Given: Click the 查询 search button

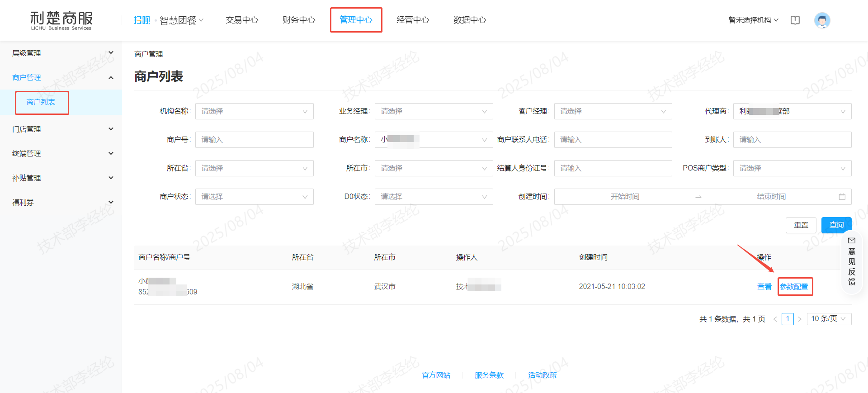Looking at the screenshot, I should point(836,225).
